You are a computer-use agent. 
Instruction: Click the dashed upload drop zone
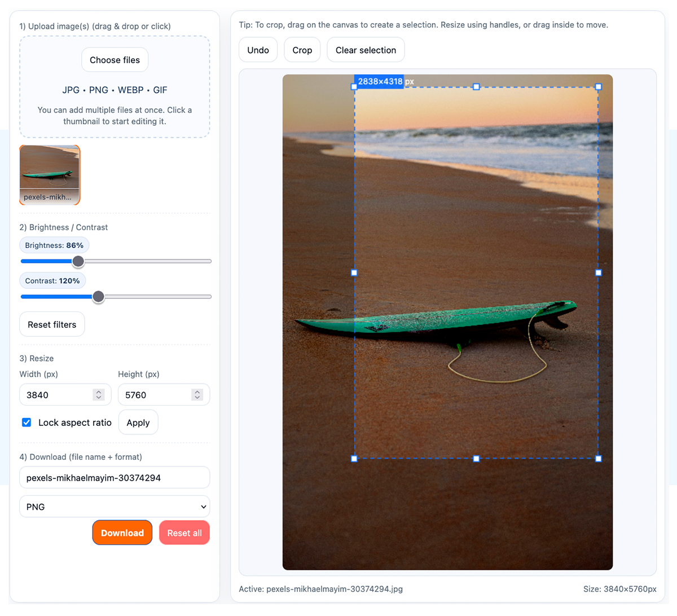(115, 87)
